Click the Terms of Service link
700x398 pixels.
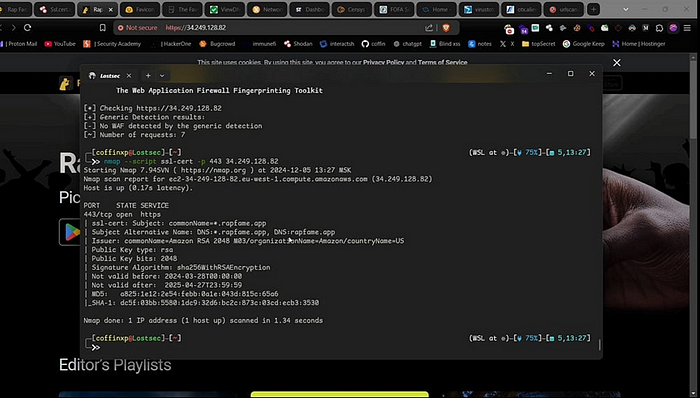(x=442, y=62)
